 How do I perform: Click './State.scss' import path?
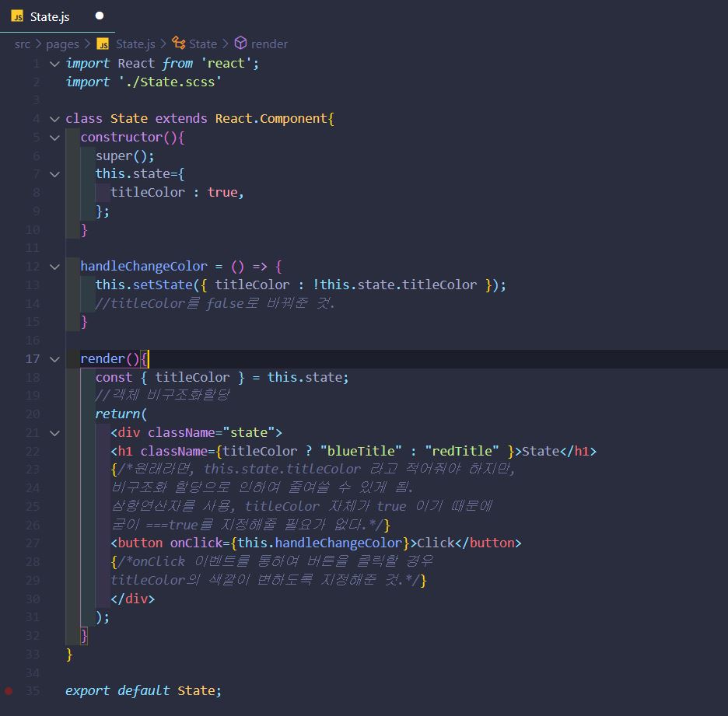point(170,82)
